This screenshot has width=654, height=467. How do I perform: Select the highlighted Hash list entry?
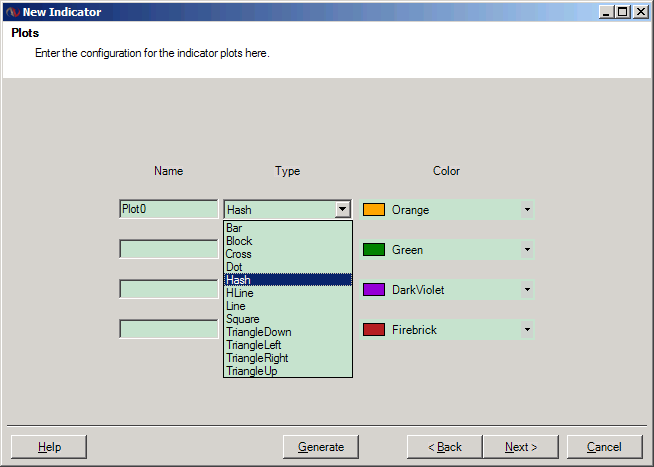coord(288,279)
